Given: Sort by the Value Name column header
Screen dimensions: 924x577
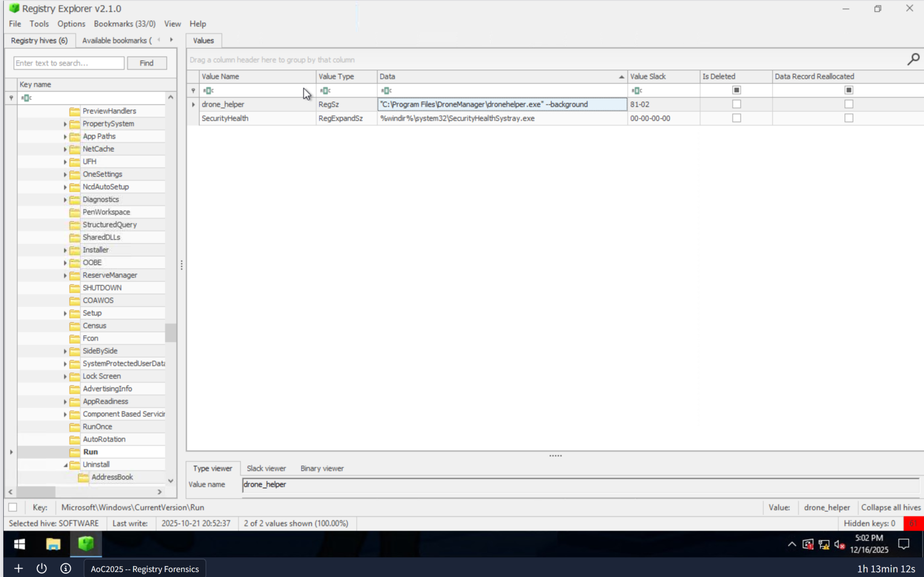Looking at the screenshot, I should tap(257, 76).
